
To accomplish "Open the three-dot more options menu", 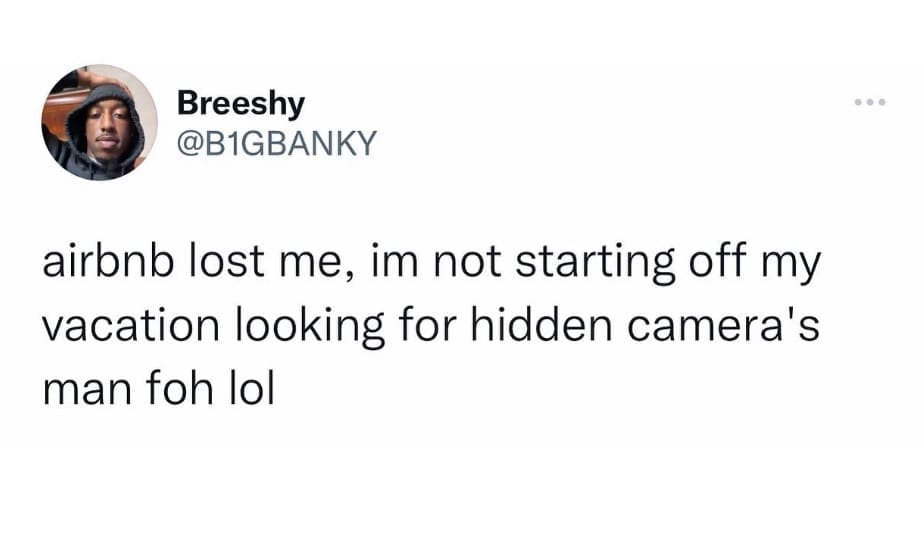I will coord(870,105).
